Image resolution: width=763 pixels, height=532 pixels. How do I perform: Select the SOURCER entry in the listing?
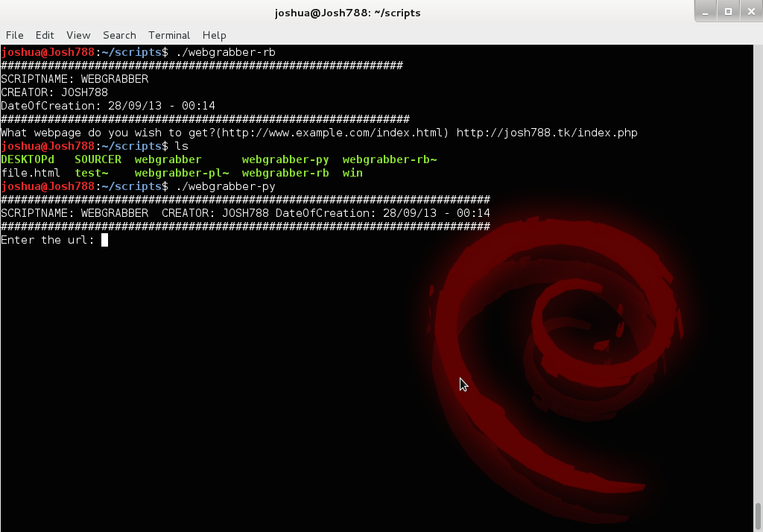[97, 159]
